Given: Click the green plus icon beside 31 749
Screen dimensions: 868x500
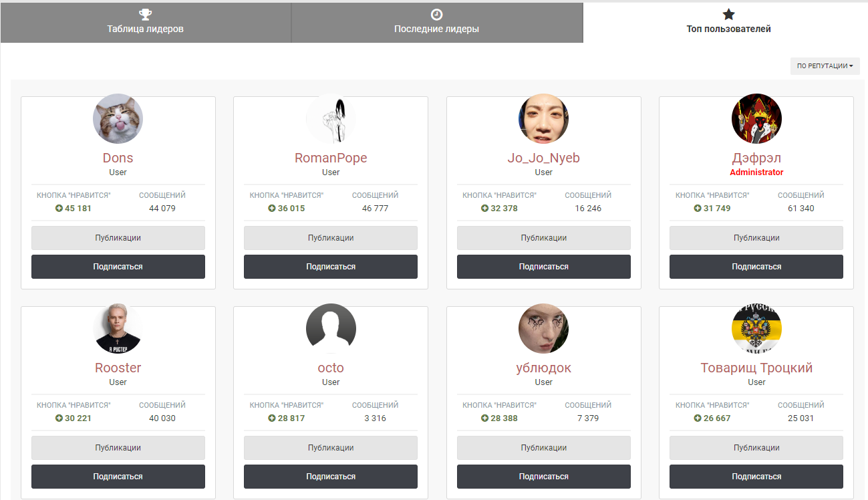Looking at the screenshot, I should point(698,209).
